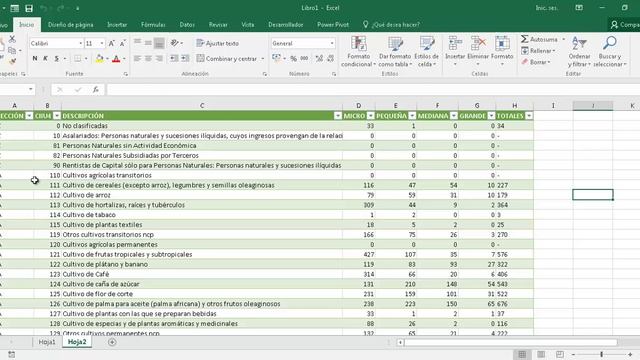The height and width of the screenshot is (360, 640).
Task: Align text to the right
Action: click(159, 59)
